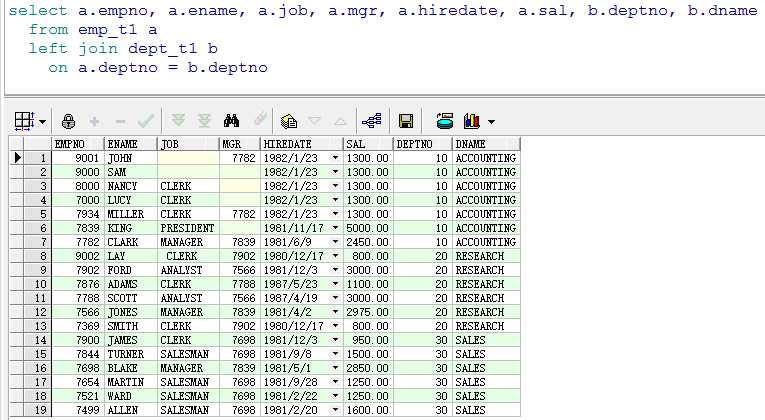Click the fetch last page arrows icon
Image resolution: width=765 pixels, height=420 pixels.
(204, 120)
